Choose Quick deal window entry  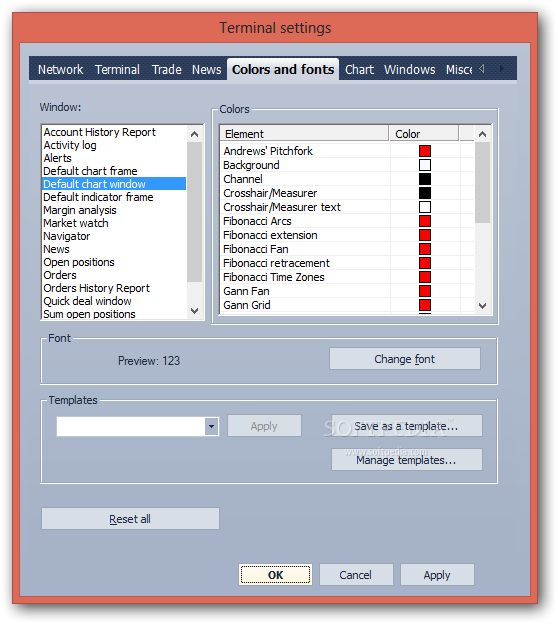pos(114,301)
